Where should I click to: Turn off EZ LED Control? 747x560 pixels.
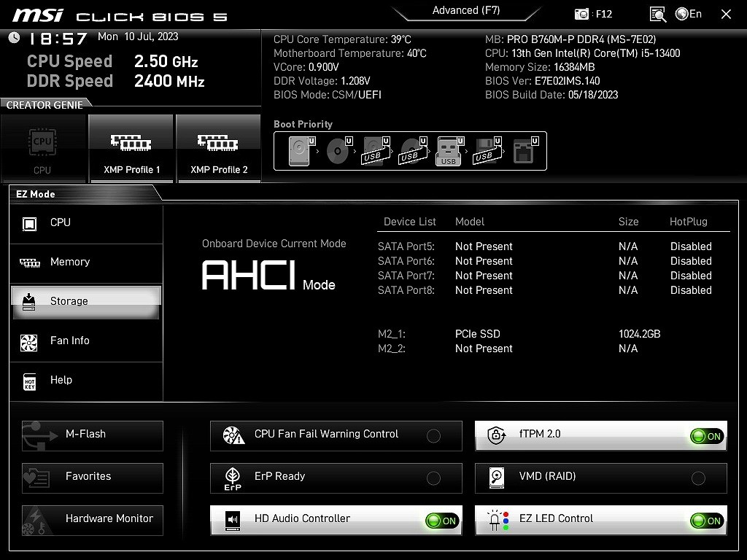[706, 521]
